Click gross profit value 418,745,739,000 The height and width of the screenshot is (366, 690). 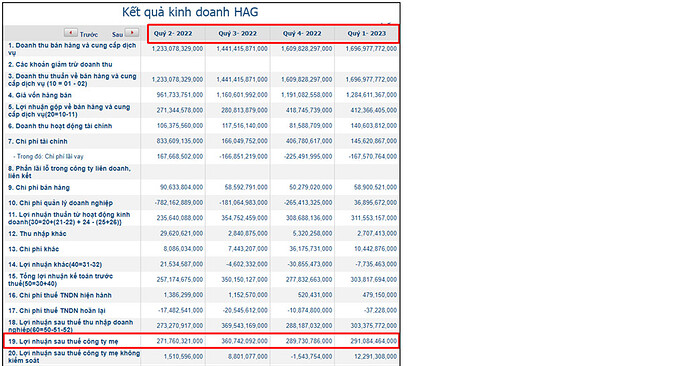point(309,110)
